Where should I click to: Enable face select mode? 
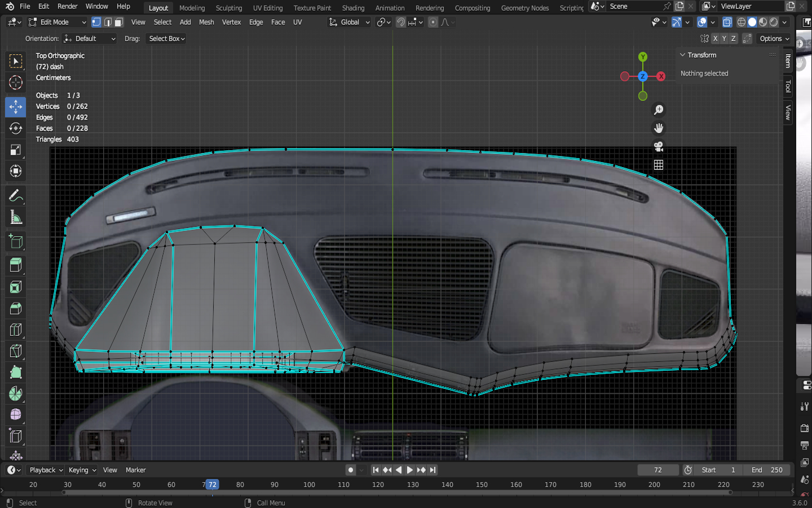(118, 23)
